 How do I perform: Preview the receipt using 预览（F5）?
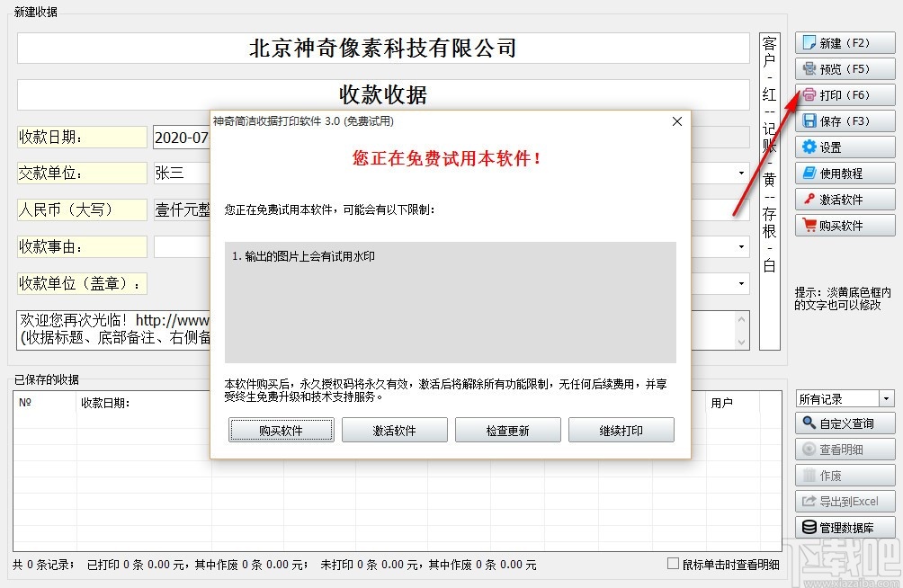point(845,68)
